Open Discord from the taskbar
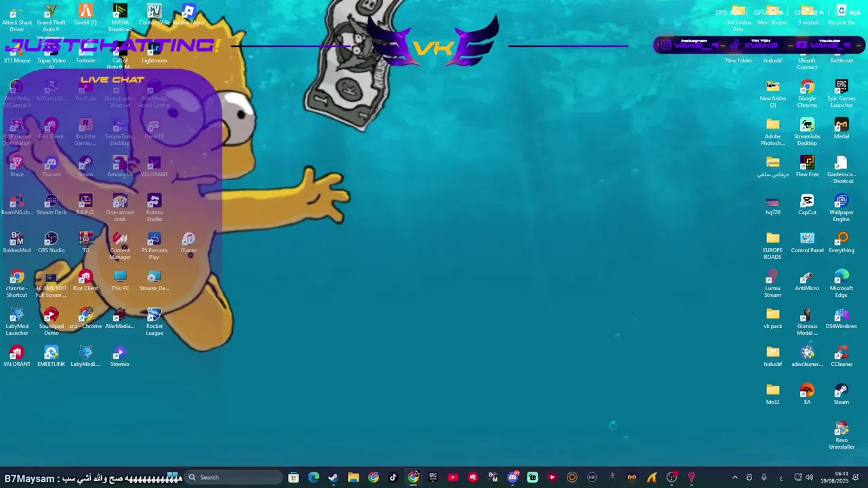 513,477
